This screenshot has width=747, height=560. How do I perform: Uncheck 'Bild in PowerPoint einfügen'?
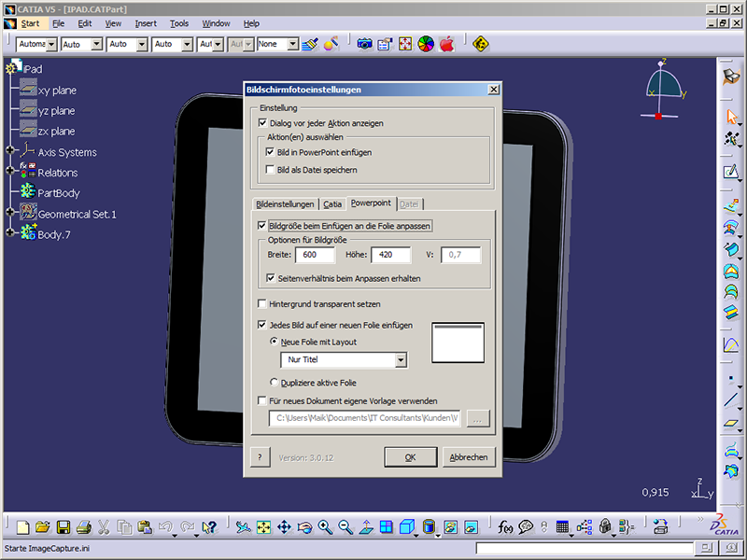(270, 152)
